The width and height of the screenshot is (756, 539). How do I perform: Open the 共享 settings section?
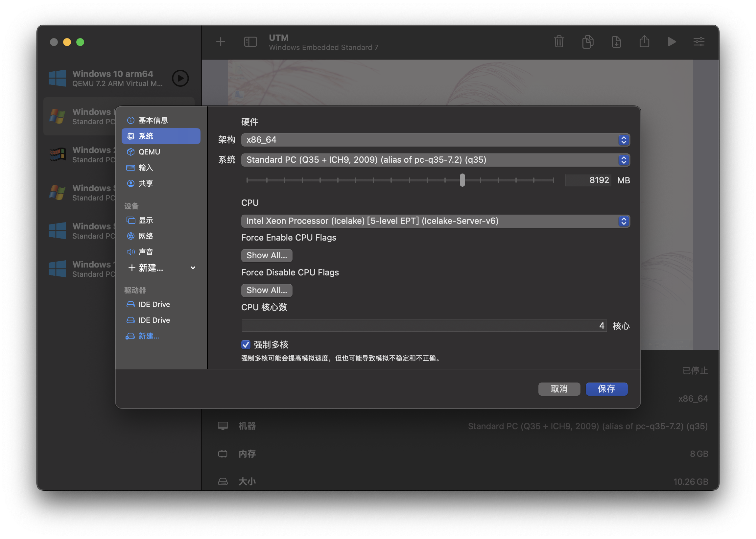(145, 183)
